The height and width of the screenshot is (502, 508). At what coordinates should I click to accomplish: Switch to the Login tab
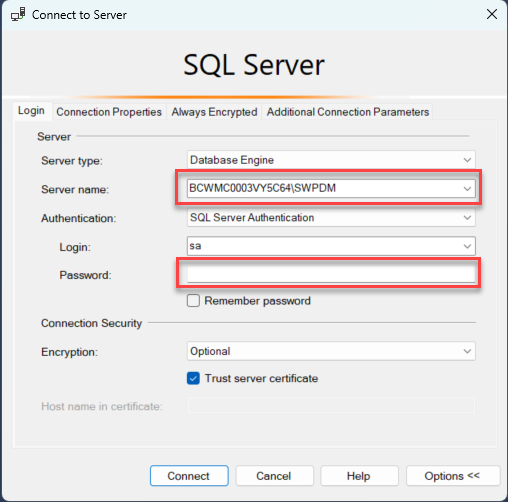31,111
